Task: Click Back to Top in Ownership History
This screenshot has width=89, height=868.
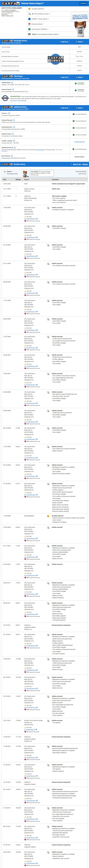Action: [x=64, y=42]
